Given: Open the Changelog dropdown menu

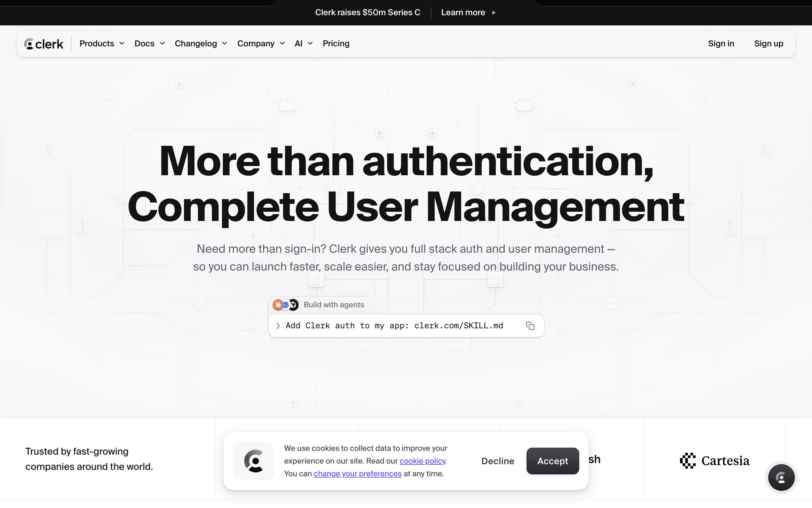Looking at the screenshot, I should (201, 44).
